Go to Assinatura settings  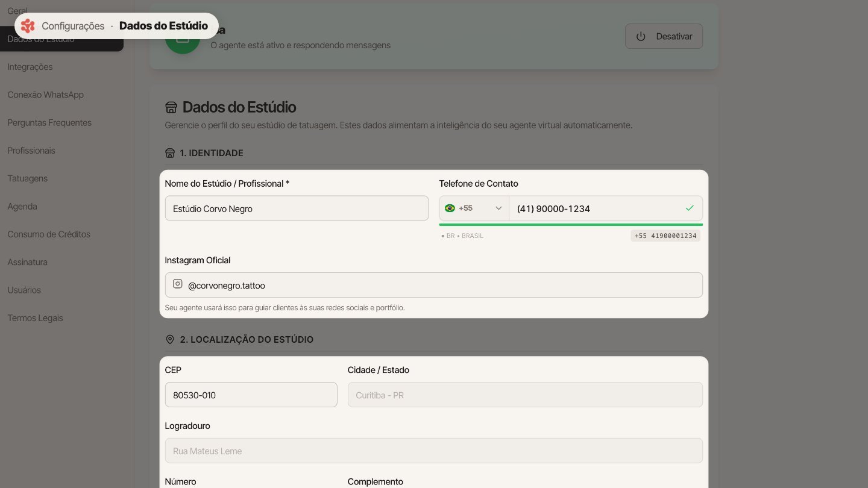[27, 262]
